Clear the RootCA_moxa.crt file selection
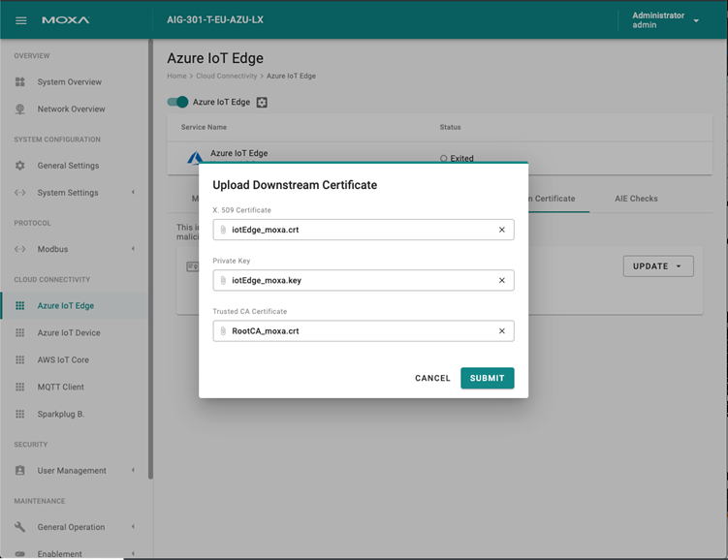This screenshot has height=560, width=728. [x=502, y=330]
